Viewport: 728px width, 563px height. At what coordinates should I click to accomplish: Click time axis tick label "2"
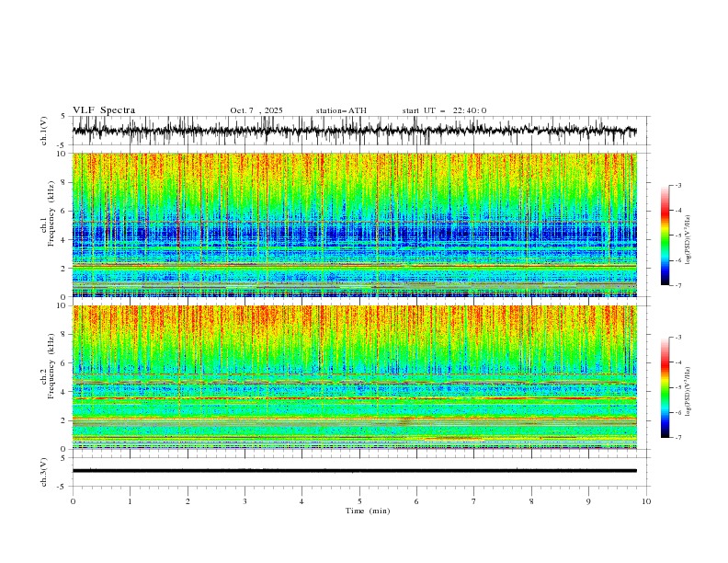188,501
